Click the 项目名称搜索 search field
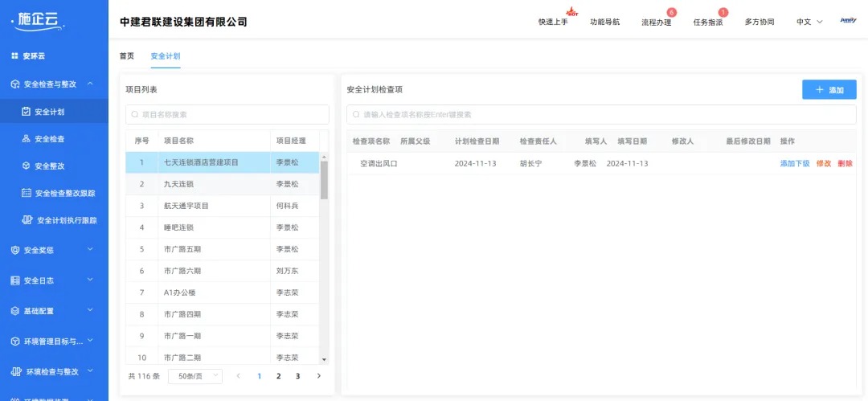 click(227, 115)
